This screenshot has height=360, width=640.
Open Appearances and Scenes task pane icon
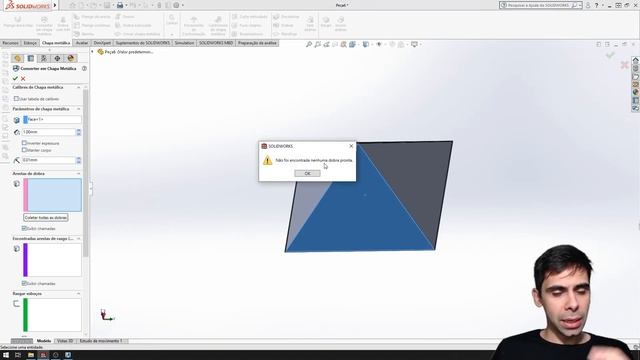tap(636, 92)
